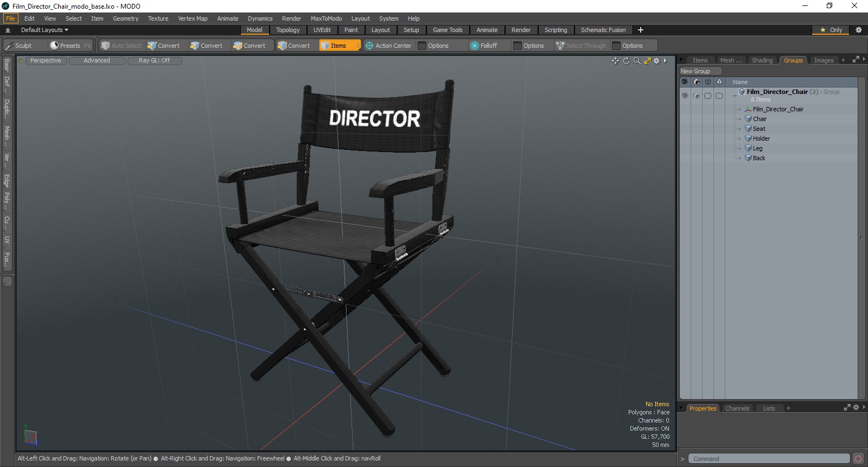The height and width of the screenshot is (467, 868).
Task: Click the render camera column header
Action: click(x=697, y=82)
